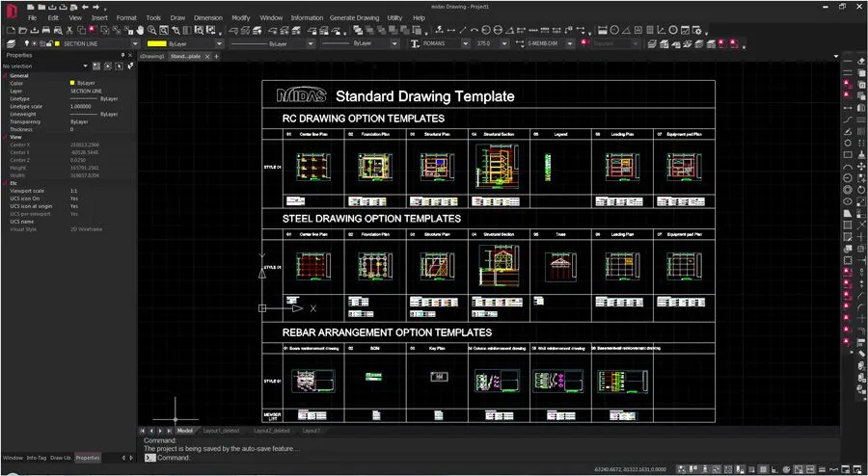This screenshot has width=868, height=476.
Task: Open the Generate Drawing menu
Action: 355,17
